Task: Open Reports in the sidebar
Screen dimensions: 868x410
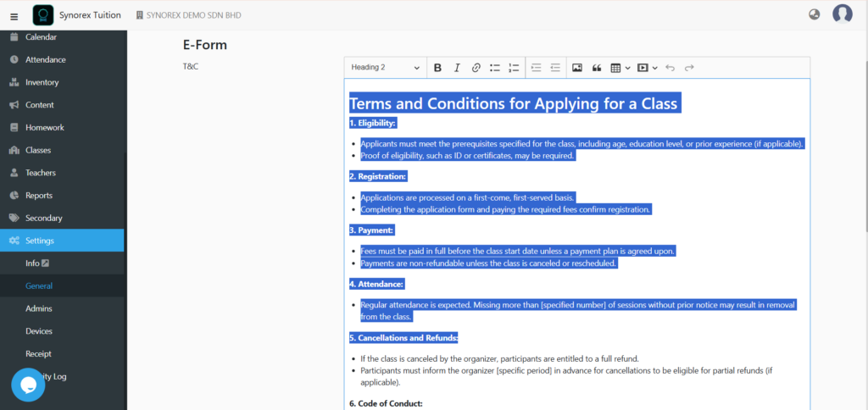Action: (62, 196)
